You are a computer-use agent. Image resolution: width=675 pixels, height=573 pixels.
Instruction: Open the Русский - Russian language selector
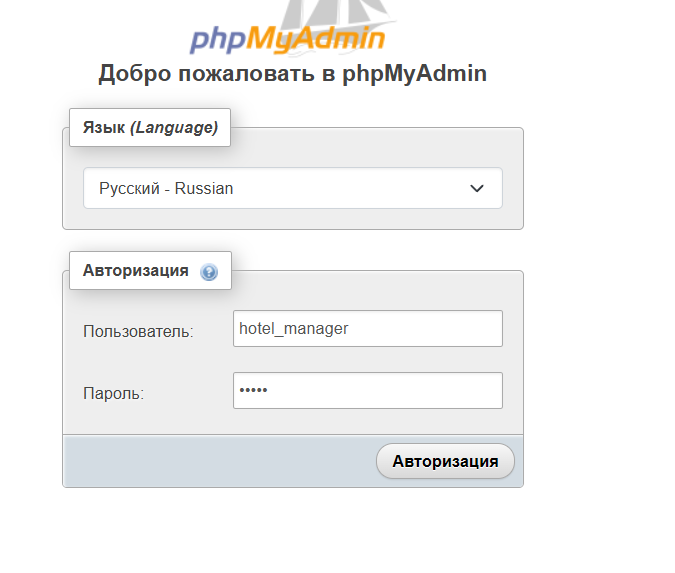(x=293, y=188)
